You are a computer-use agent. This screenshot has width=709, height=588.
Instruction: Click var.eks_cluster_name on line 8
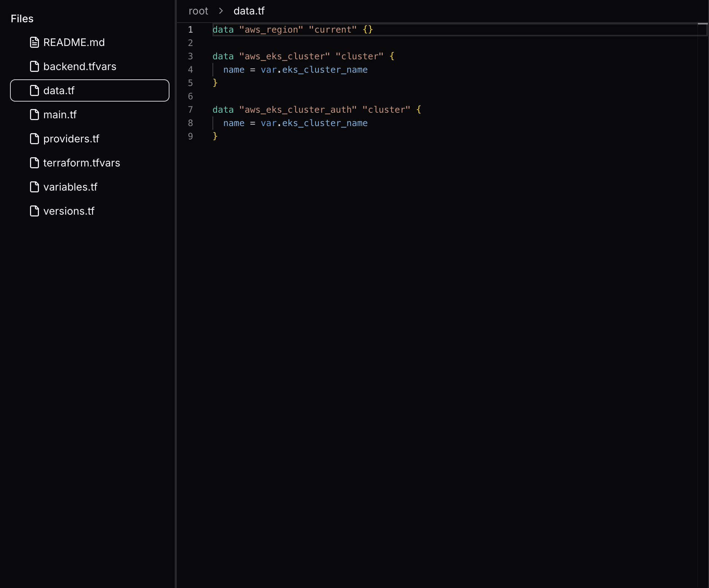314,123
